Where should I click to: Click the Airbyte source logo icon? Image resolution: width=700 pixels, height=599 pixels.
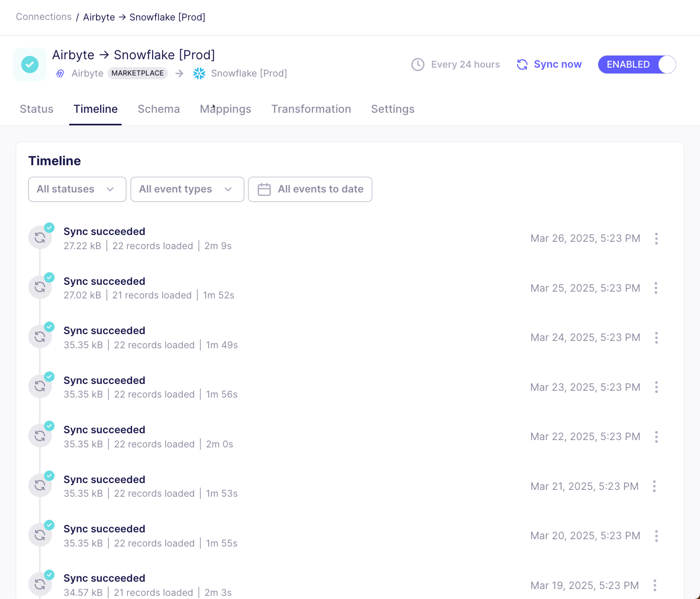tap(60, 73)
